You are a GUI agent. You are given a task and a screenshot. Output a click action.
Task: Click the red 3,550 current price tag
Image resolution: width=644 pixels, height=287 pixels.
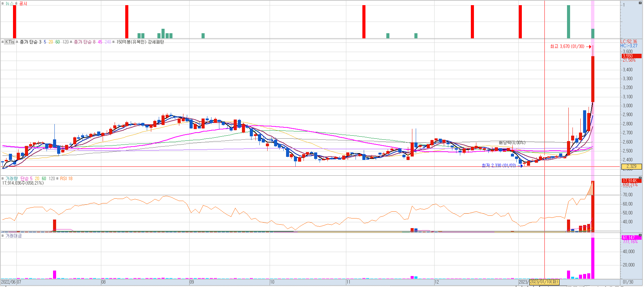[631, 56]
